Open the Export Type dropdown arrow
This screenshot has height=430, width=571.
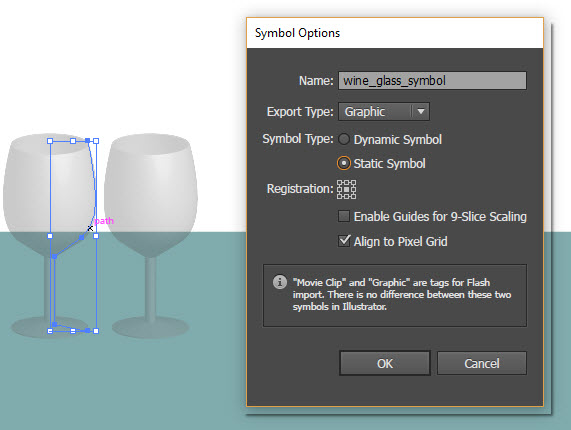click(x=421, y=111)
